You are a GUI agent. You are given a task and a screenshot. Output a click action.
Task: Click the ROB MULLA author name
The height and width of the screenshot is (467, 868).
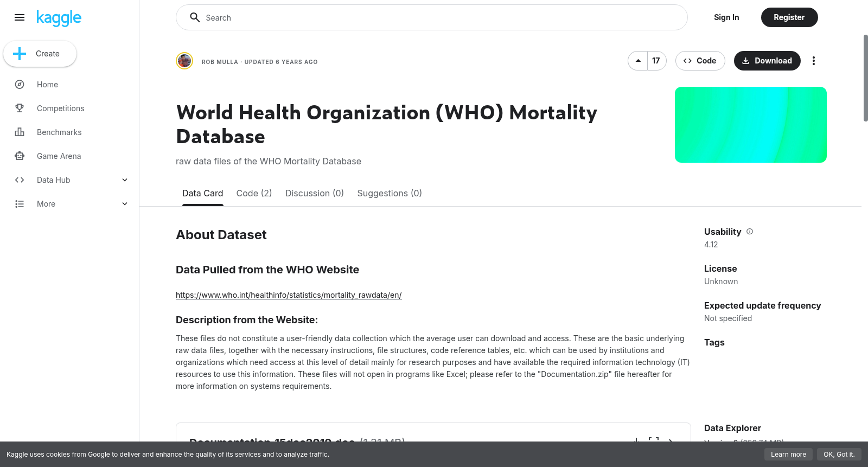tap(220, 62)
